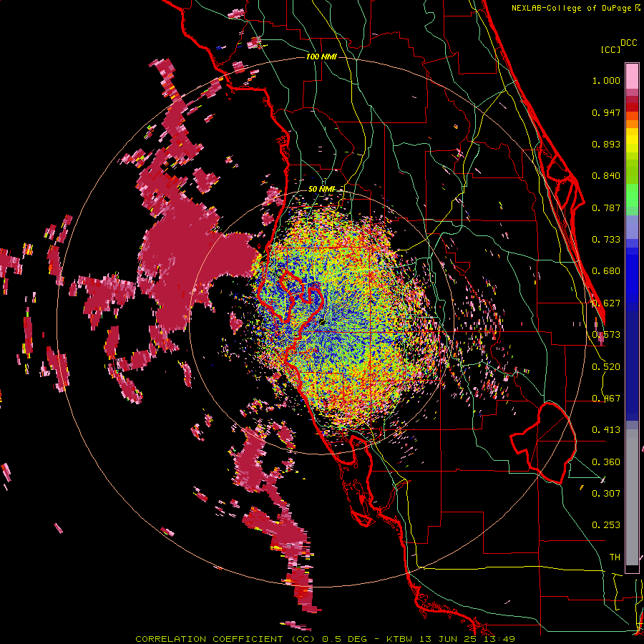This screenshot has height=644, width=644.
Task: Click the [CC] units label above the scale
Action: click(x=610, y=49)
